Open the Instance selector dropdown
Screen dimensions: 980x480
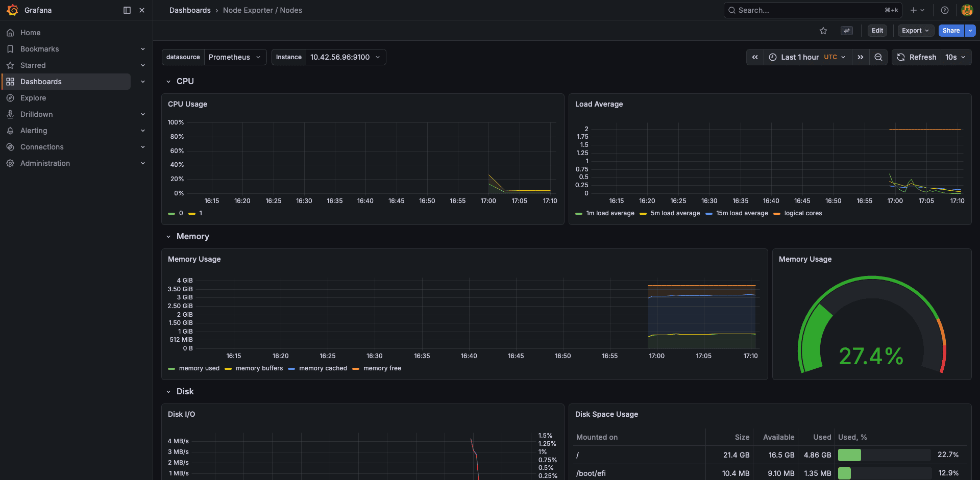point(345,57)
